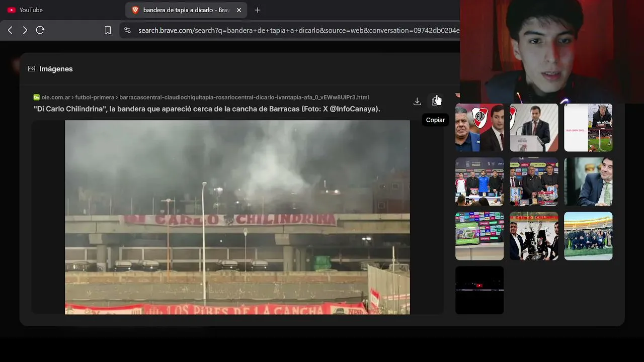
Task: Click the YouTube favicon in first tab
Action: pyautogui.click(x=12, y=10)
